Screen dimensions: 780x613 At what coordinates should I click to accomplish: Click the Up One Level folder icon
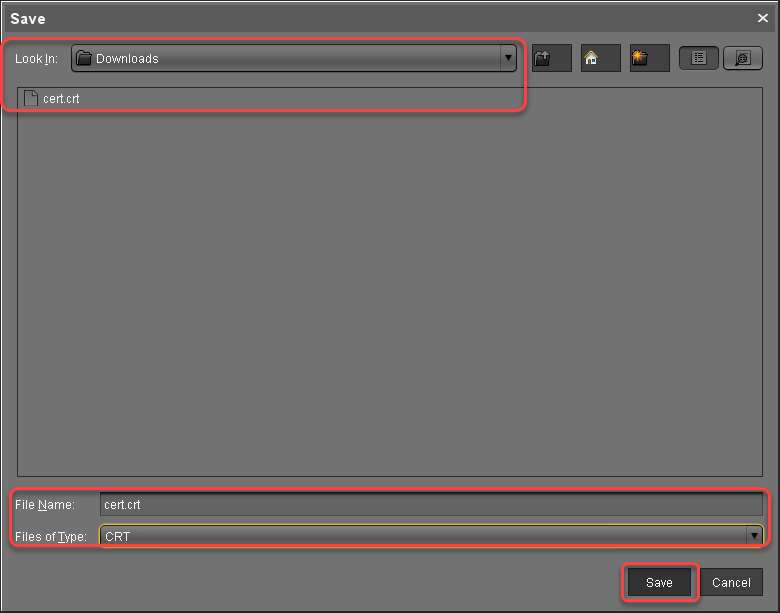[x=551, y=58]
